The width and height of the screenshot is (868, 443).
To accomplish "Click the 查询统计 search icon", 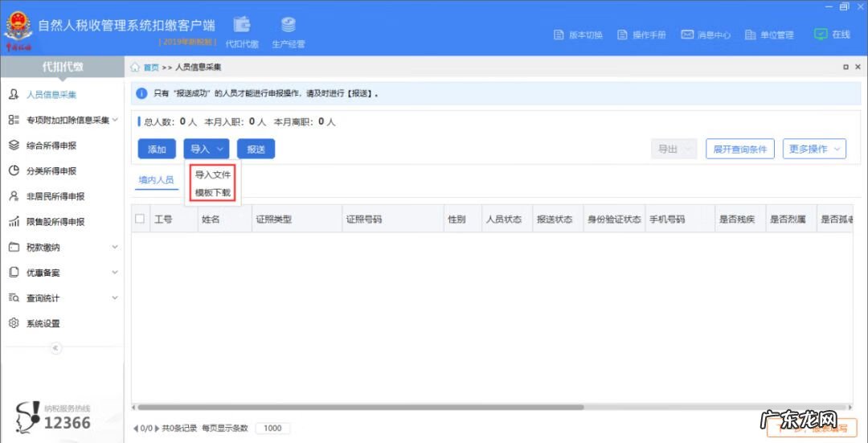I will pos(14,298).
